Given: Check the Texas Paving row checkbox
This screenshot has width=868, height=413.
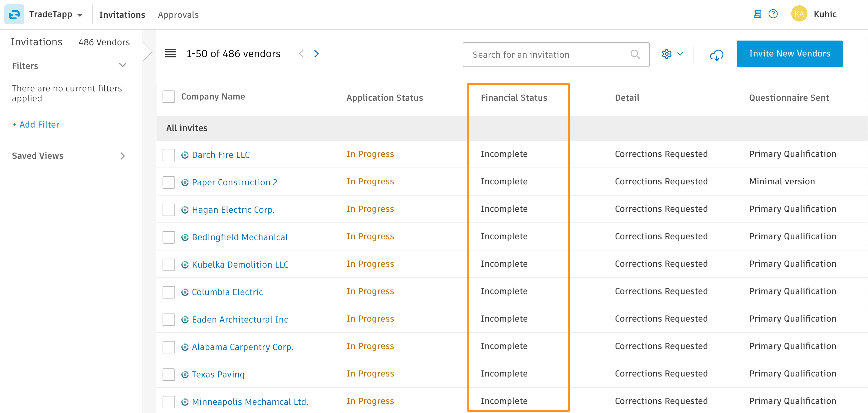Looking at the screenshot, I should click(x=168, y=375).
